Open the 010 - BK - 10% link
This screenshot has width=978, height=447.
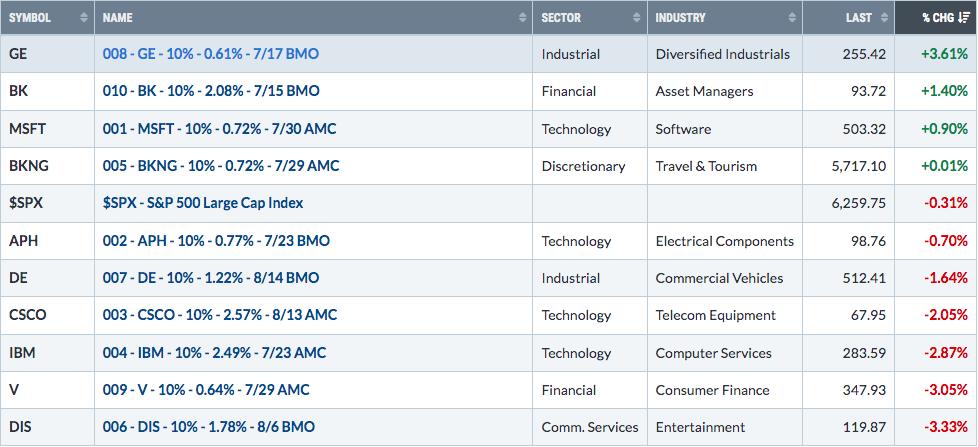pos(211,92)
